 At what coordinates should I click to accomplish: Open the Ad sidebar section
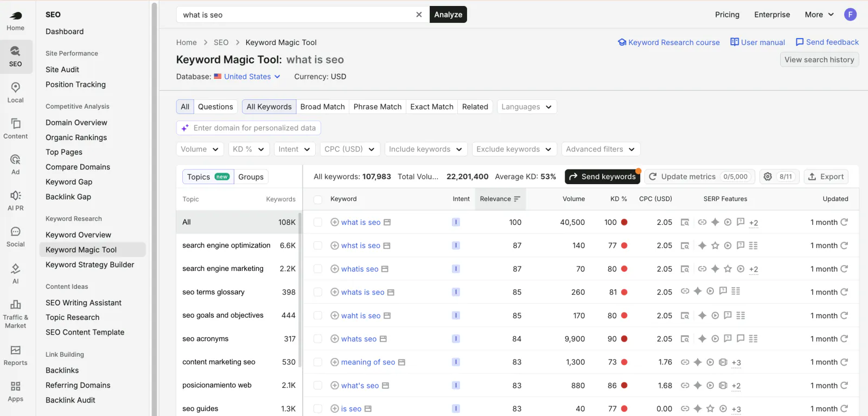(15, 165)
